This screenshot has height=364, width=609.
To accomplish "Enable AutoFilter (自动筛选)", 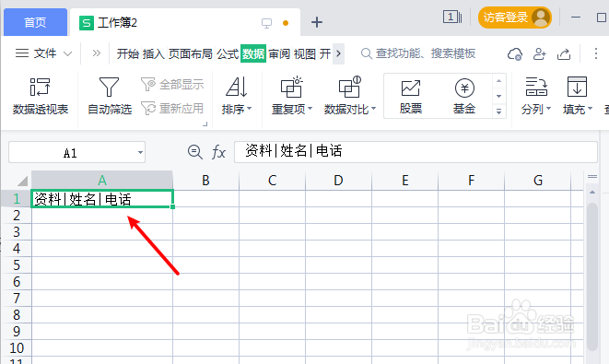I will pyautogui.click(x=109, y=96).
